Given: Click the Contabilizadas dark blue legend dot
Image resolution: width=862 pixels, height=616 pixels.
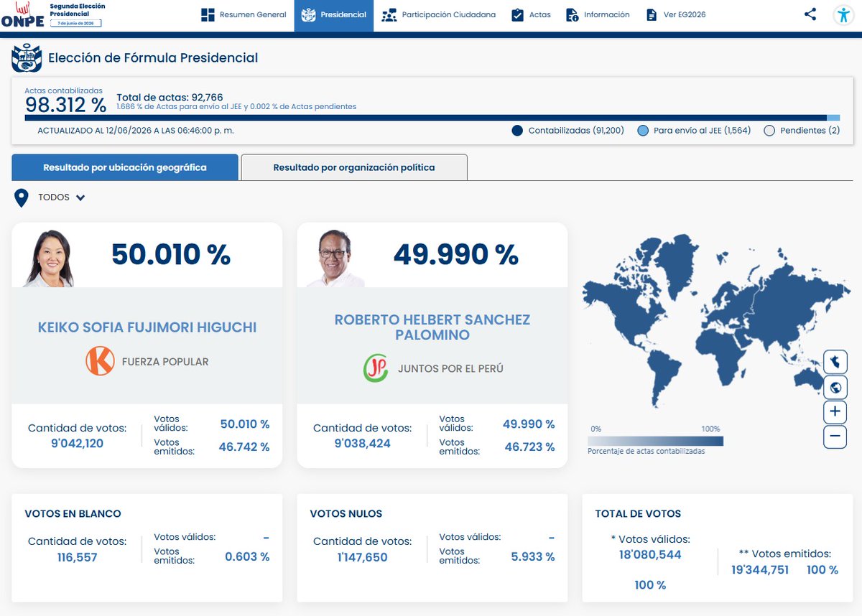Looking at the screenshot, I should [x=517, y=131].
